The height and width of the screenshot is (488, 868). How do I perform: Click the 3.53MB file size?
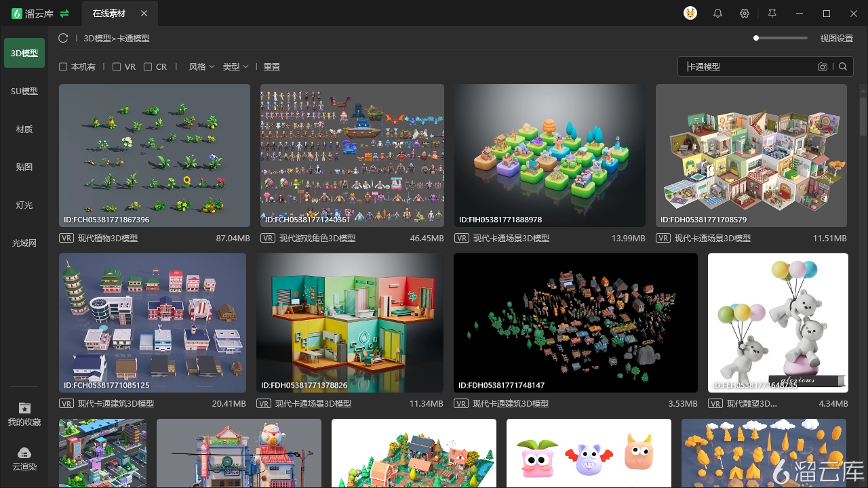point(683,404)
